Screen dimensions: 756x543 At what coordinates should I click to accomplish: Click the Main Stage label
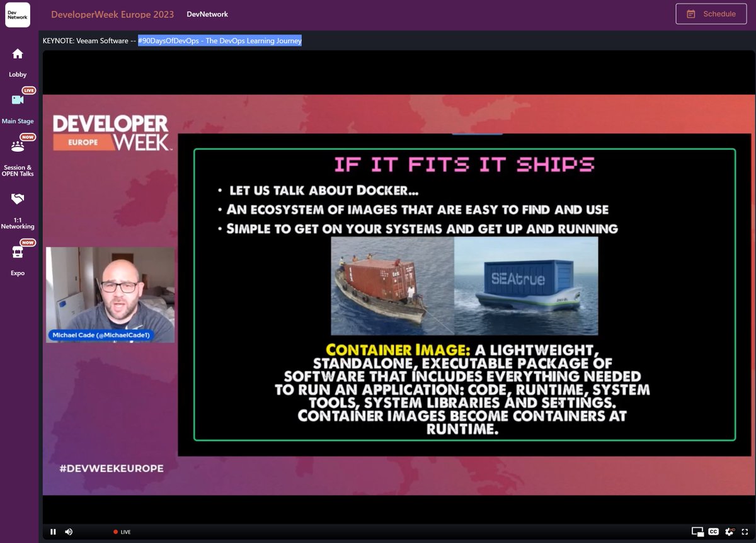[x=18, y=121]
